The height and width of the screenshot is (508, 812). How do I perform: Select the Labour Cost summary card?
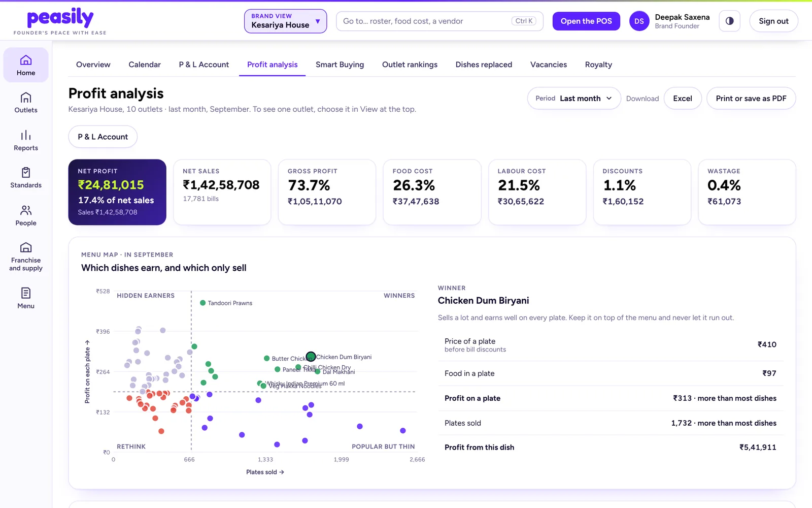[537, 192]
